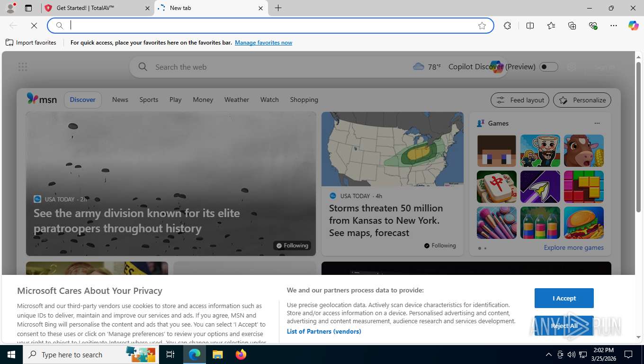The image size is (644, 364).
Task: Close the Get Started TotalAV tab
Action: click(x=147, y=8)
